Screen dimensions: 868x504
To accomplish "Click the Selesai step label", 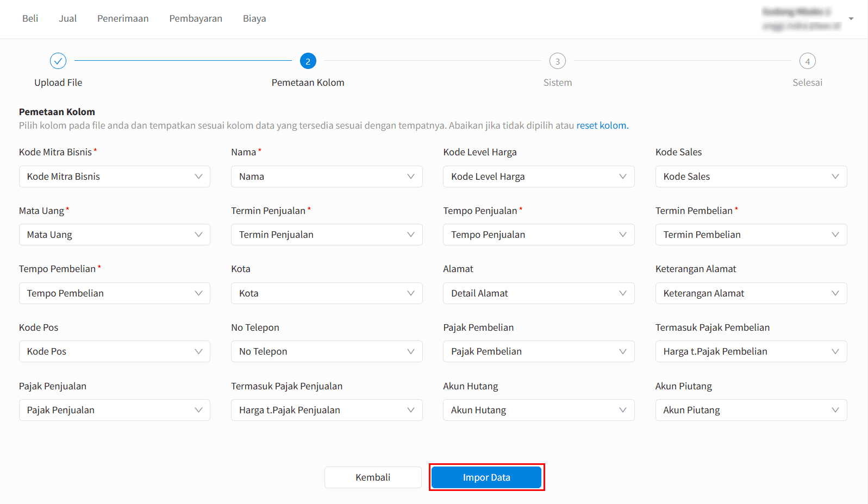I will 808,83.
